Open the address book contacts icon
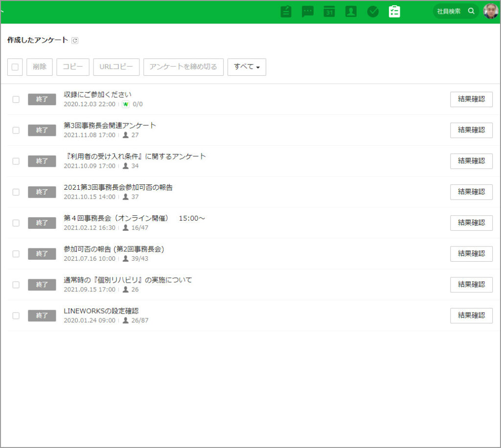The image size is (501, 448). [x=351, y=12]
